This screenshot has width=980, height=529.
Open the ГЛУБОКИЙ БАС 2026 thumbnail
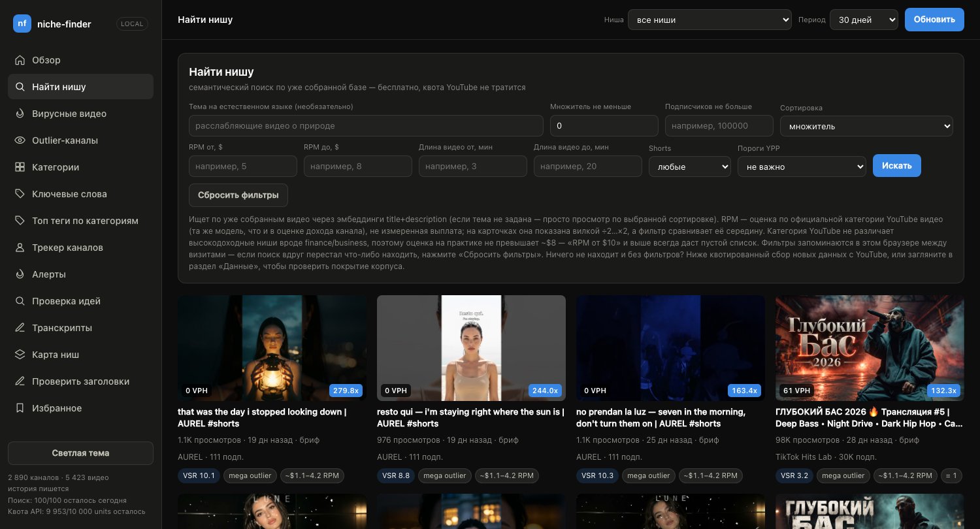click(870, 348)
